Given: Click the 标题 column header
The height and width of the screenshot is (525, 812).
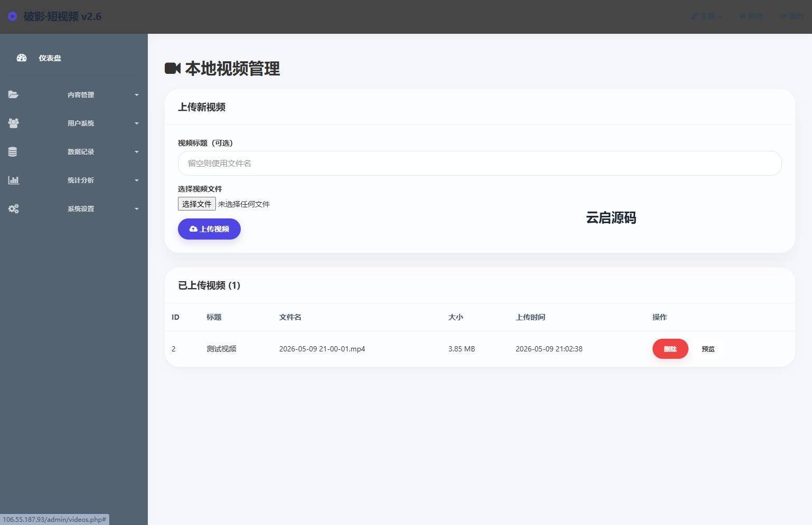Looking at the screenshot, I should click(x=214, y=317).
